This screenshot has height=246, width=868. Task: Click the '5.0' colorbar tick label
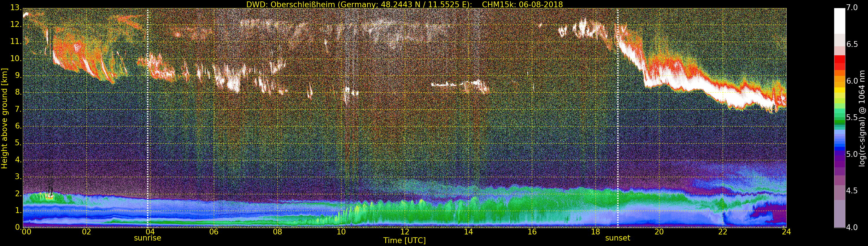852,154
